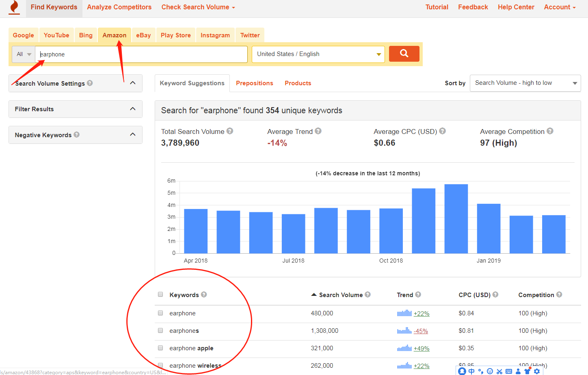Image resolution: width=588 pixels, height=375 pixels.
Task: Click Average Trend help icon
Action: pos(318,131)
